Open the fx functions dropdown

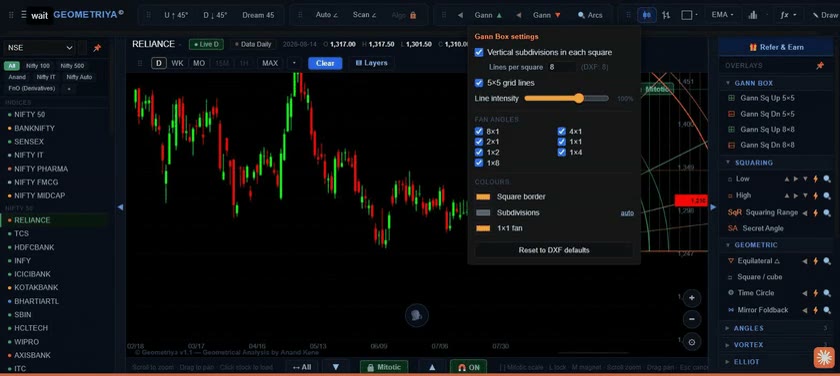tap(789, 15)
